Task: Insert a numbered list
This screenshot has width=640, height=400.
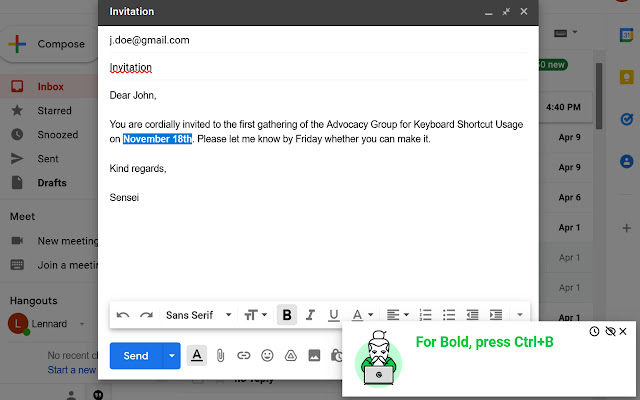Action: [x=425, y=315]
